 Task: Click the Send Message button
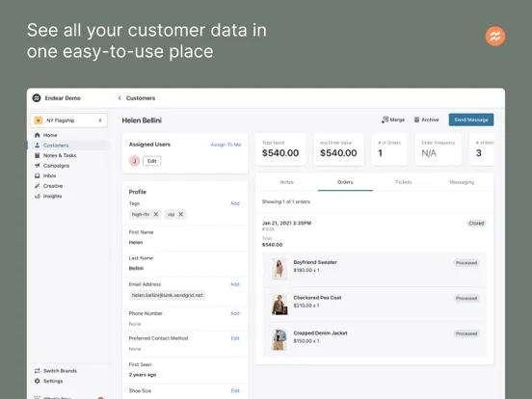(x=471, y=120)
